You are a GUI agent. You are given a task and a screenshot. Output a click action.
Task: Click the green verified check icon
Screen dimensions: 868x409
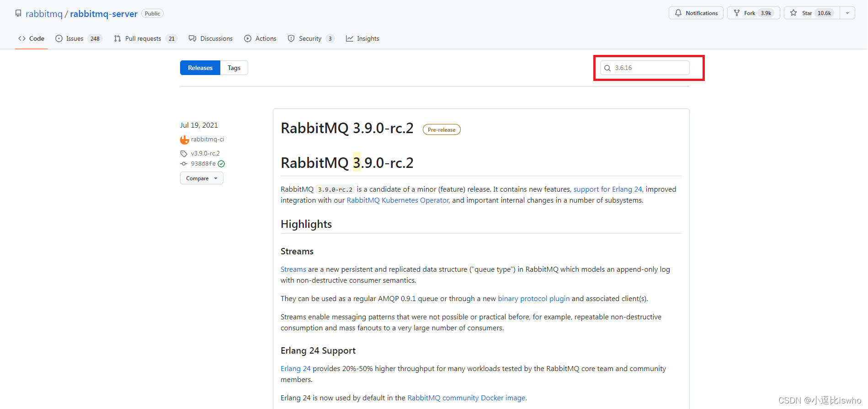[221, 164]
